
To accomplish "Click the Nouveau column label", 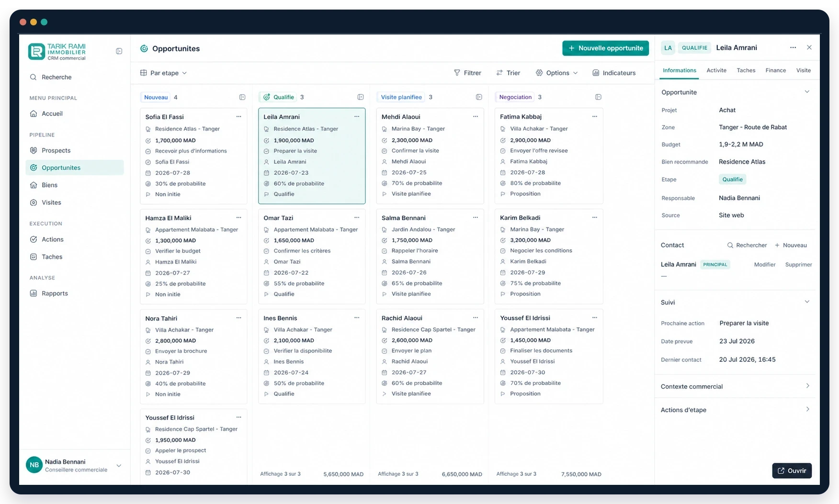I will coord(156,97).
